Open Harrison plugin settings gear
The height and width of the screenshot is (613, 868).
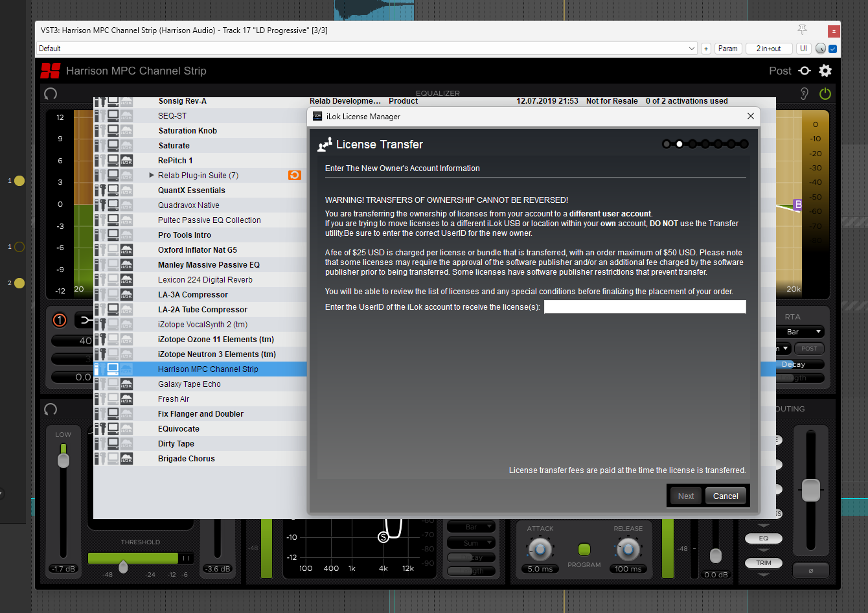825,71
